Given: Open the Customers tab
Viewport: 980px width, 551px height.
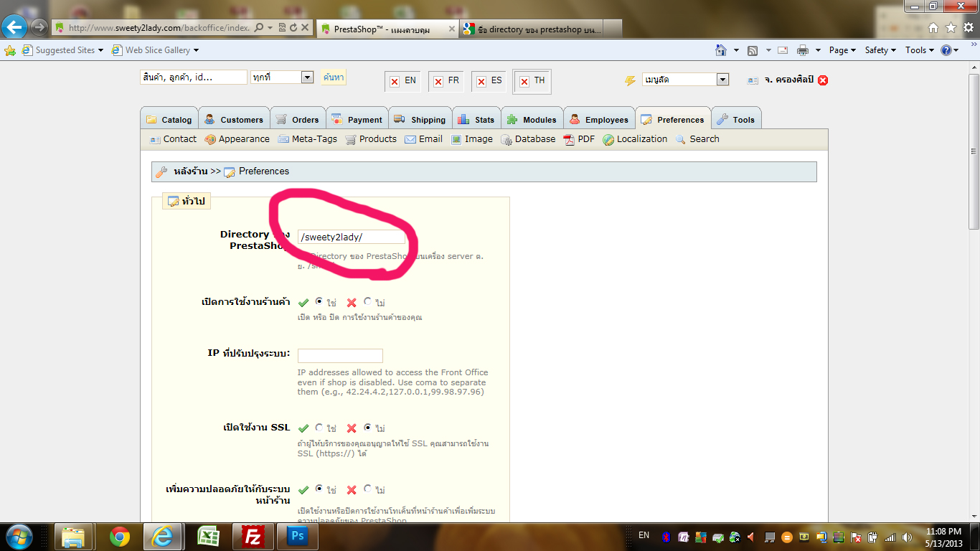Looking at the screenshot, I should (234, 119).
